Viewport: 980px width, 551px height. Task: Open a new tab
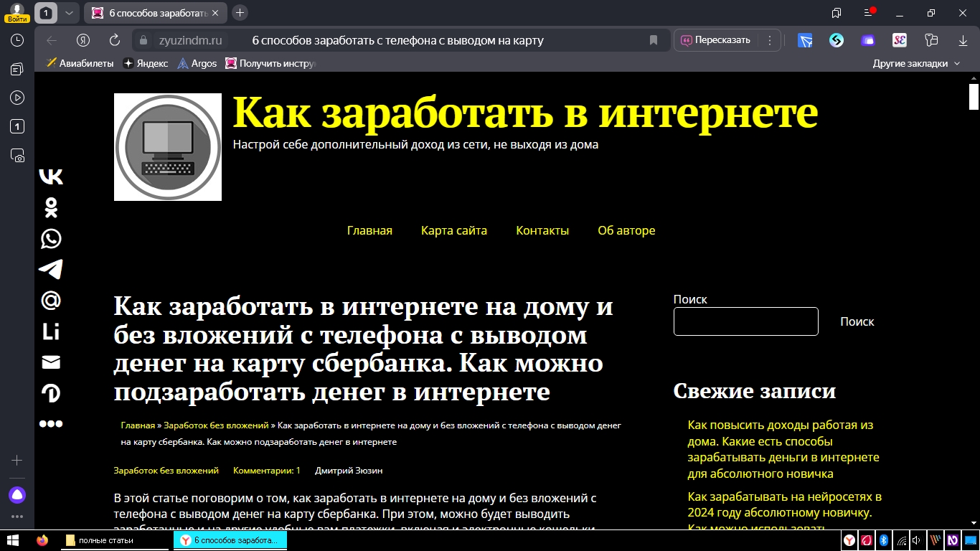tap(240, 12)
